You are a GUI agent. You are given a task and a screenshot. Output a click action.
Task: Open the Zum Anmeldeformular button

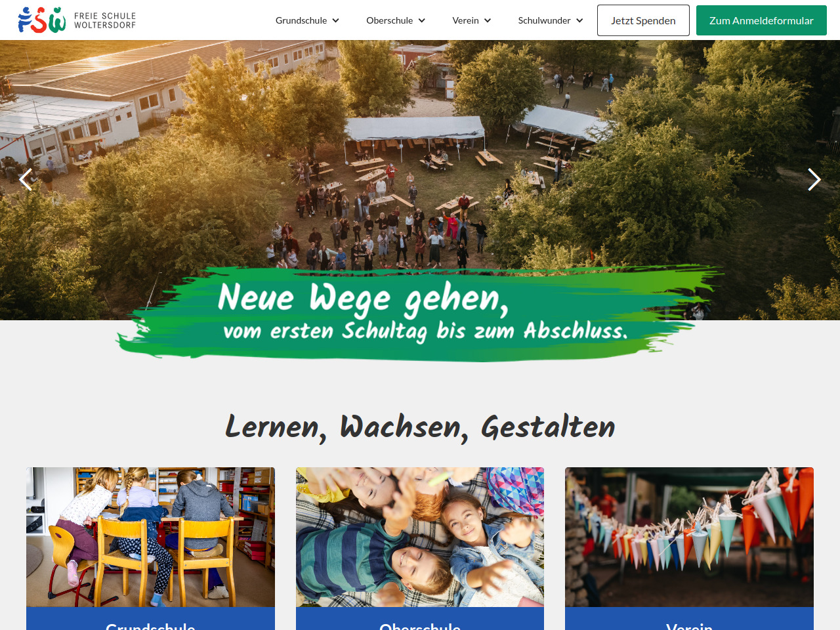click(761, 20)
